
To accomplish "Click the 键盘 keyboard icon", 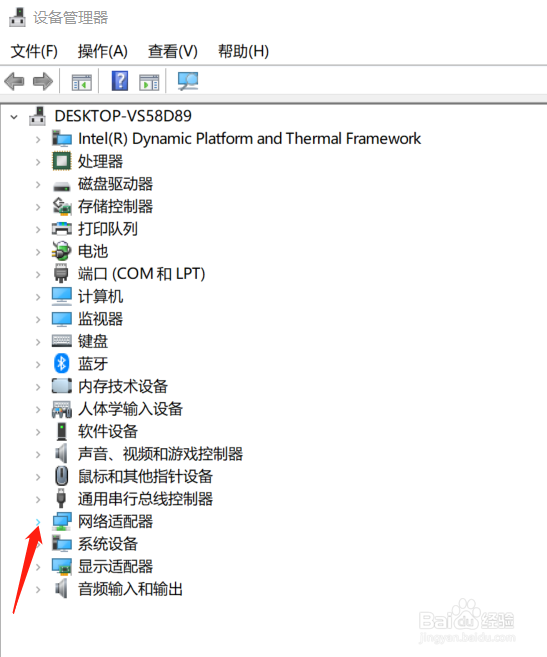I will pyautogui.click(x=62, y=341).
